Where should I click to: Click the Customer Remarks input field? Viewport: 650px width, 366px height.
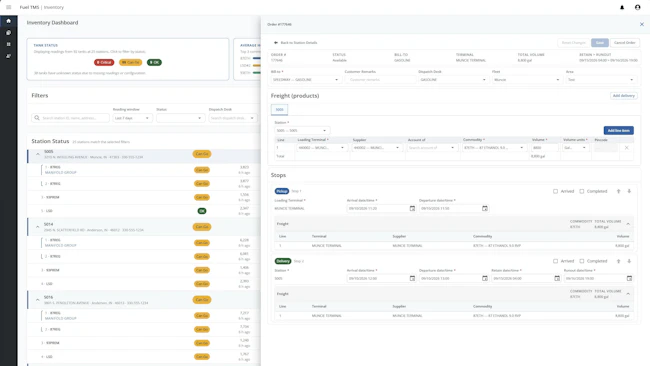pyautogui.click(x=380, y=80)
